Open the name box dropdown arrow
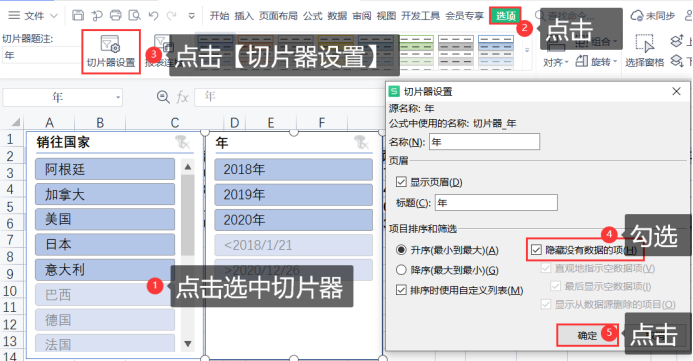Screen dimensions: 693x361 coord(118,97)
